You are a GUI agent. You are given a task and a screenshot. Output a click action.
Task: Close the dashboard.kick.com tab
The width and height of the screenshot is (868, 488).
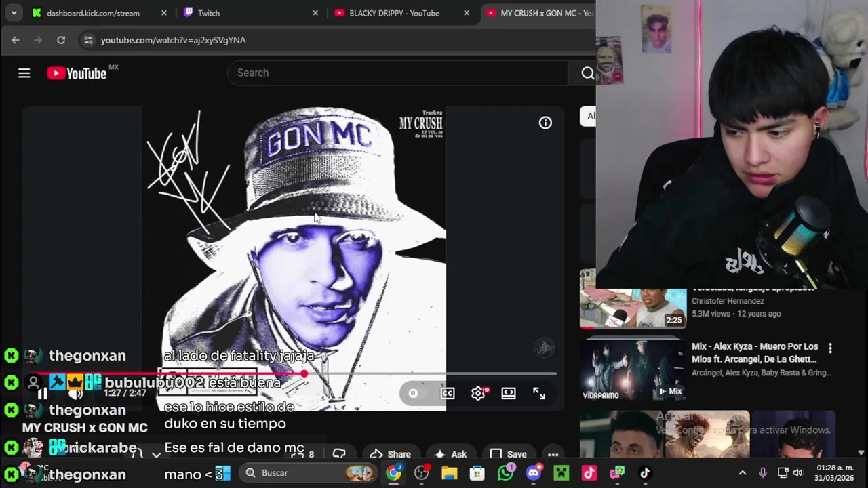click(x=163, y=13)
